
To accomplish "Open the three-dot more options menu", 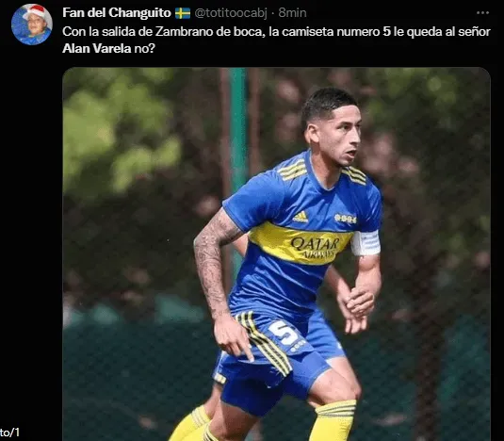I will 482,13.
